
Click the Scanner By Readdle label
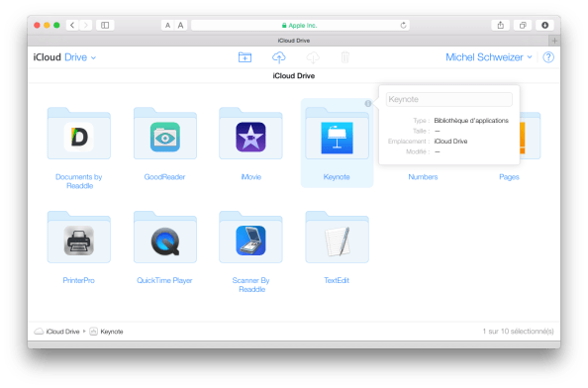click(250, 285)
